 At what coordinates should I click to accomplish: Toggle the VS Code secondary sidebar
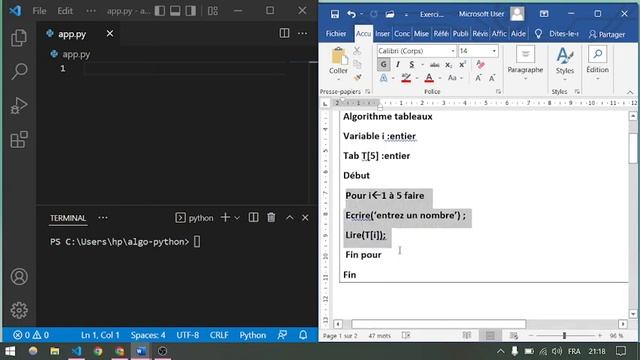[x=191, y=11]
